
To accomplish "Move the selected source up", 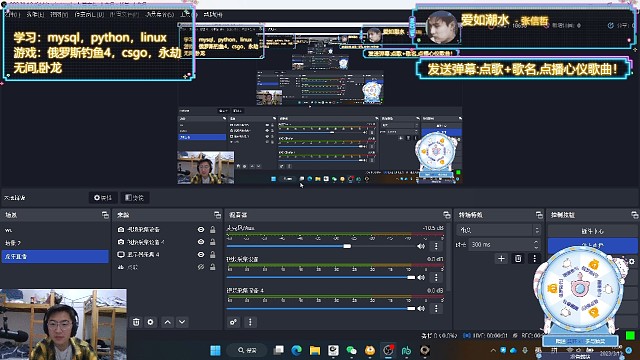I will 167,322.
